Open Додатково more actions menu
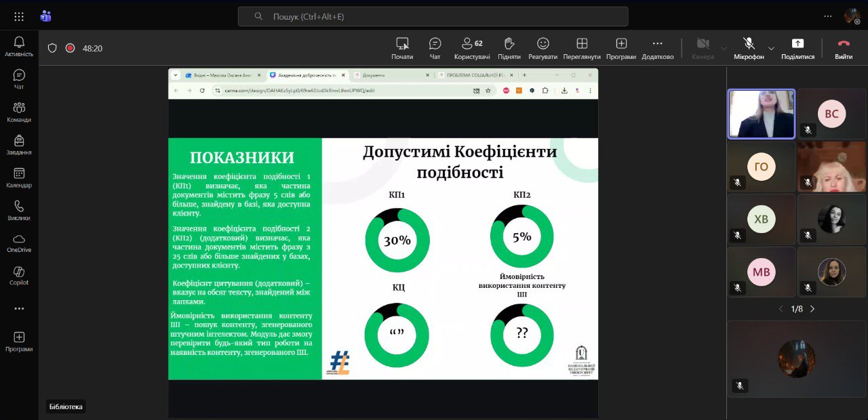 click(657, 48)
